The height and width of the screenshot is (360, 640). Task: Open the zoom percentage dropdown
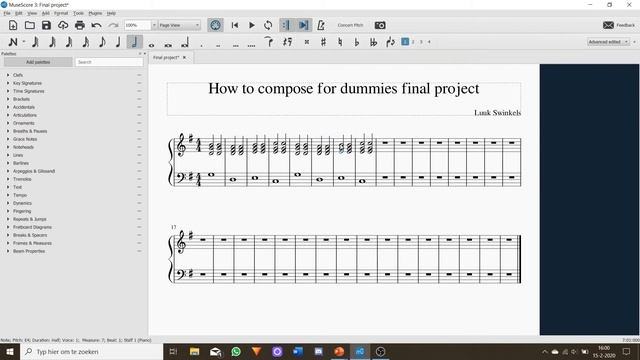154,25
